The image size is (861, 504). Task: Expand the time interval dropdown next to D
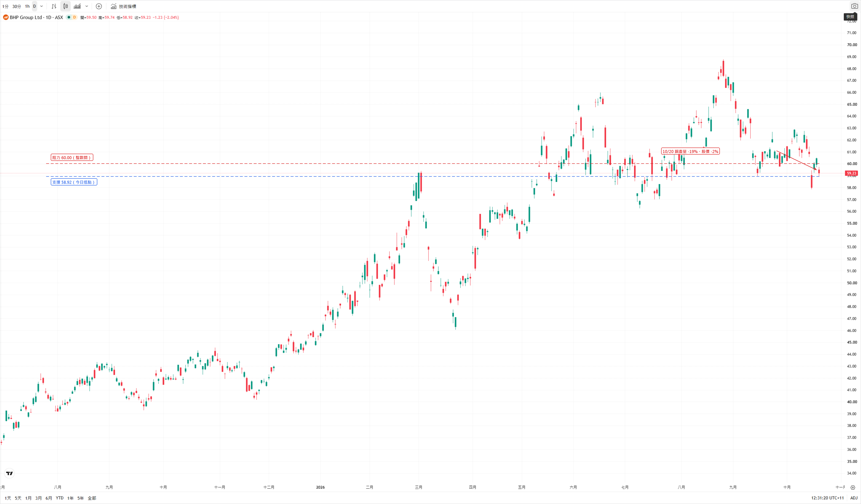(x=42, y=6)
